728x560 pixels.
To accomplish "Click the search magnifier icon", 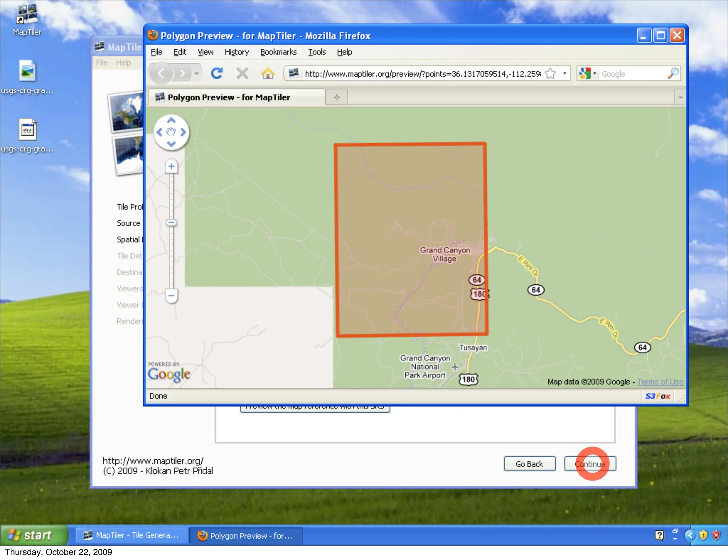I will (673, 74).
